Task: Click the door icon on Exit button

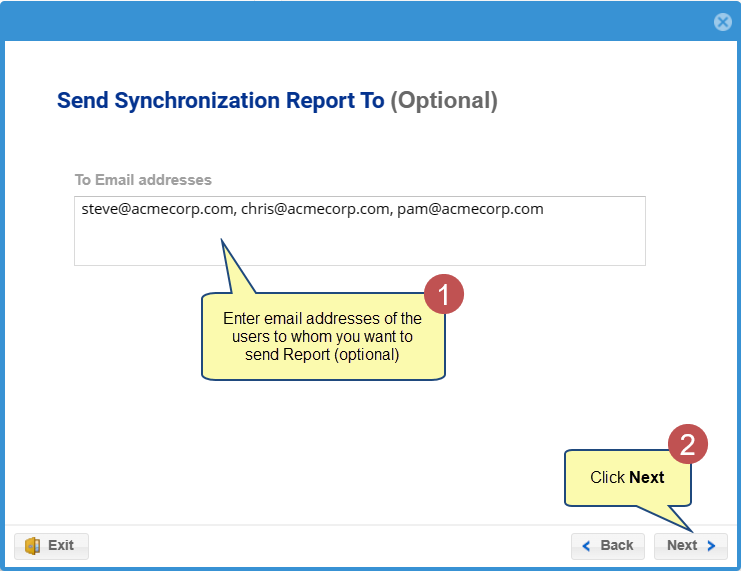Action: [32, 545]
